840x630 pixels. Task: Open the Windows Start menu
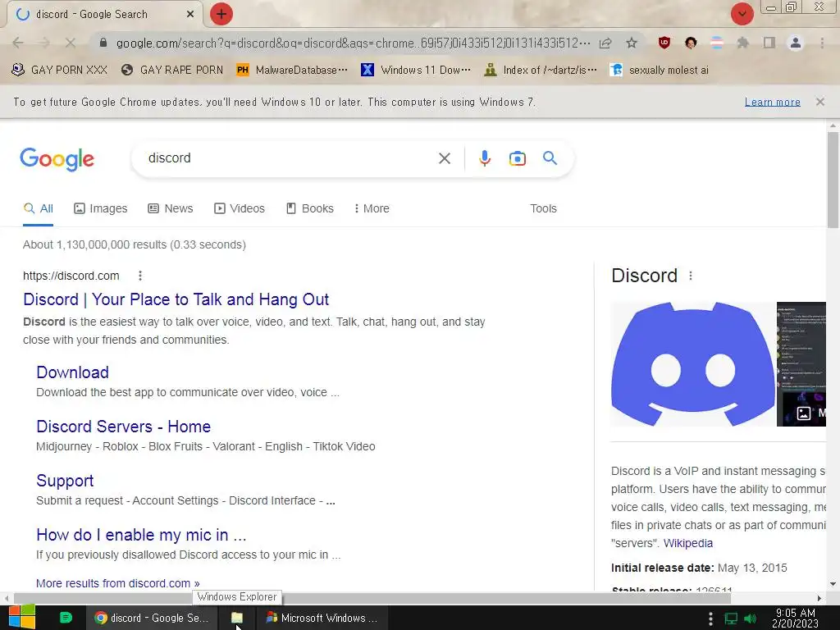click(22, 617)
